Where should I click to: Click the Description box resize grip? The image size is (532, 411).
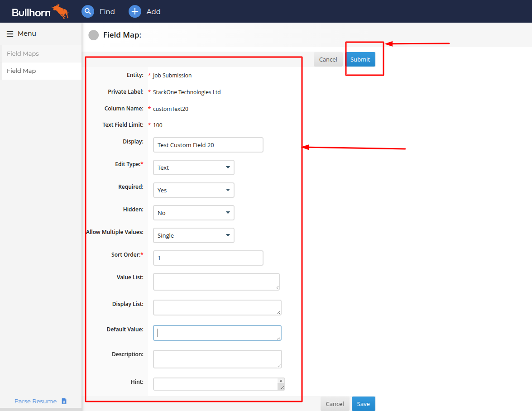click(x=279, y=365)
